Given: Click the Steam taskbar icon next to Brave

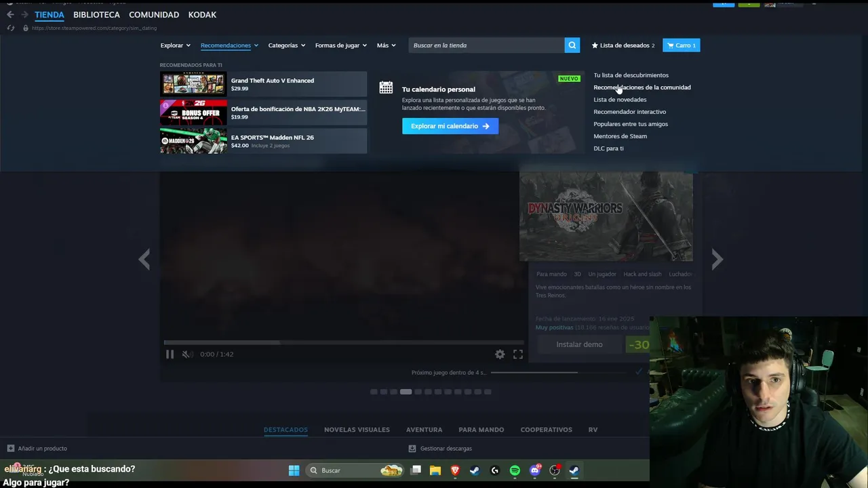Looking at the screenshot, I should click(475, 470).
